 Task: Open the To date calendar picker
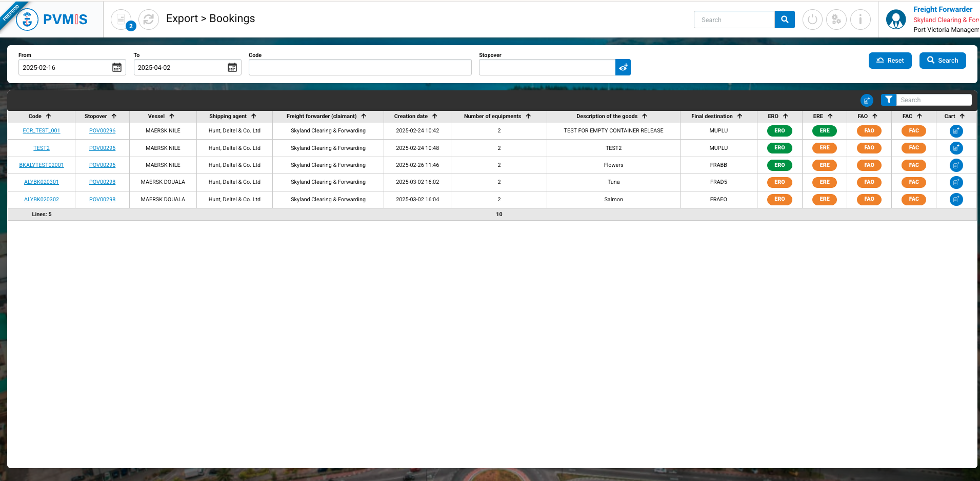(x=232, y=67)
